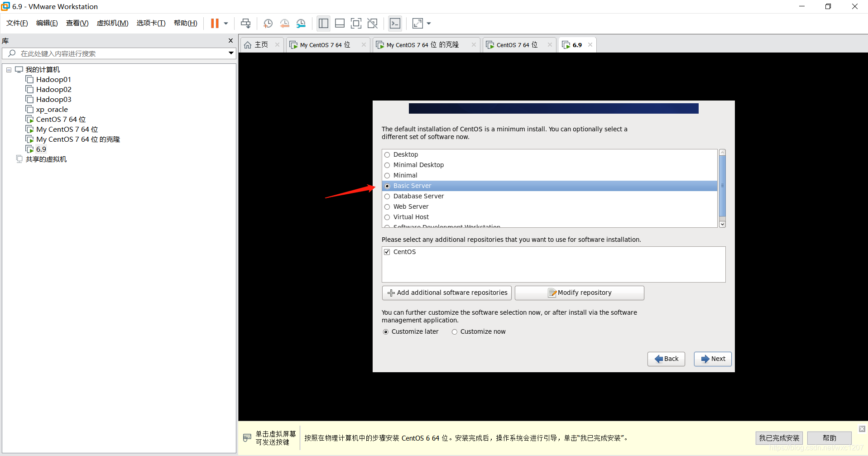Screen dimensions: 868x456
Task: Take a snapshot of this virtual machine
Action: pos(268,24)
